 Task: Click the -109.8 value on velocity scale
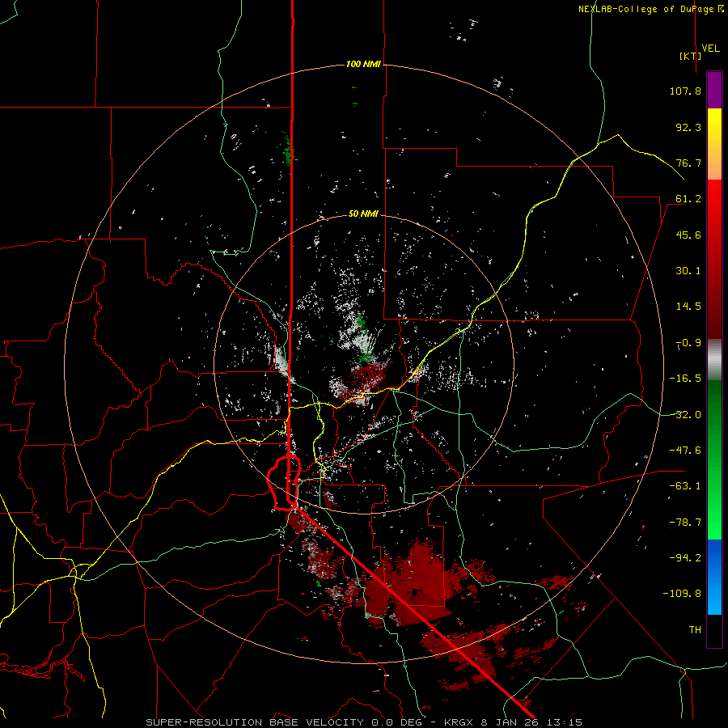click(x=682, y=594)
